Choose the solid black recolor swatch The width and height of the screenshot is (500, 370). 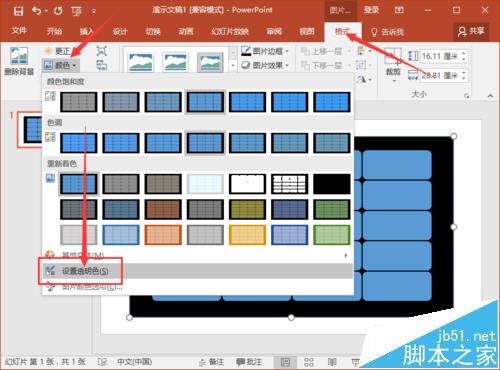point(332,184)
